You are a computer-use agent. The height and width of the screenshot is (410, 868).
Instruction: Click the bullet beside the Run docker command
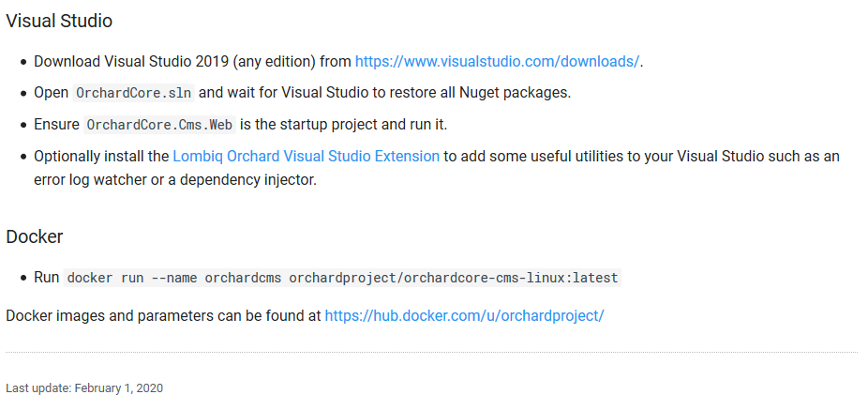[23, 278]
